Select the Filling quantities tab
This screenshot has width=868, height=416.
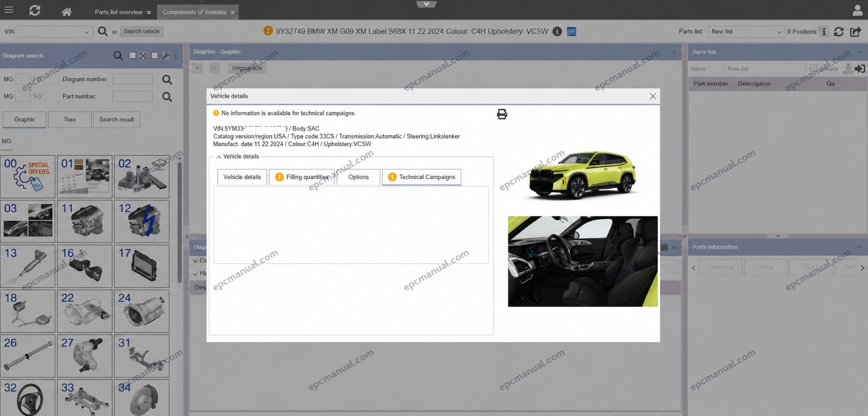[302, 177]
